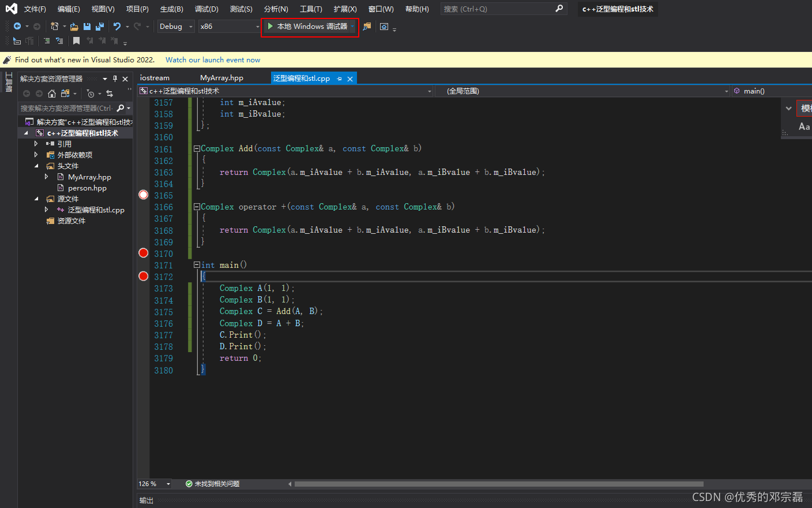
Task: Open the debugger target dropdown arrow
Action: (352, 26)
